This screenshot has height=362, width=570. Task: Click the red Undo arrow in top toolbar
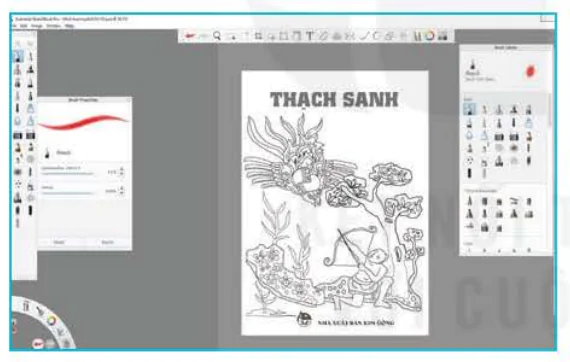click(189, 36)
